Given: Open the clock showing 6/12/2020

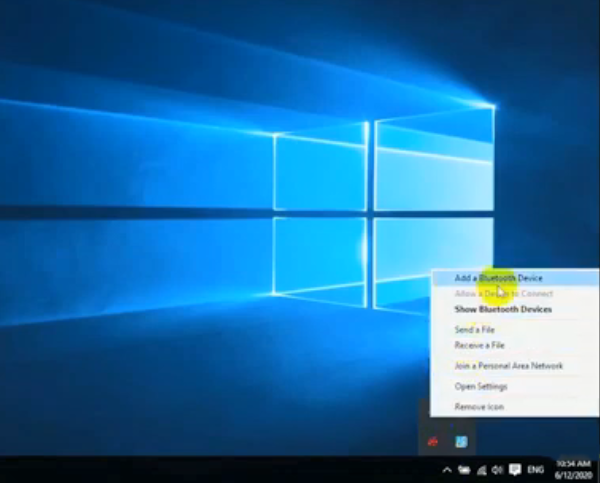Looking at the screenshot, I should 573,470.
